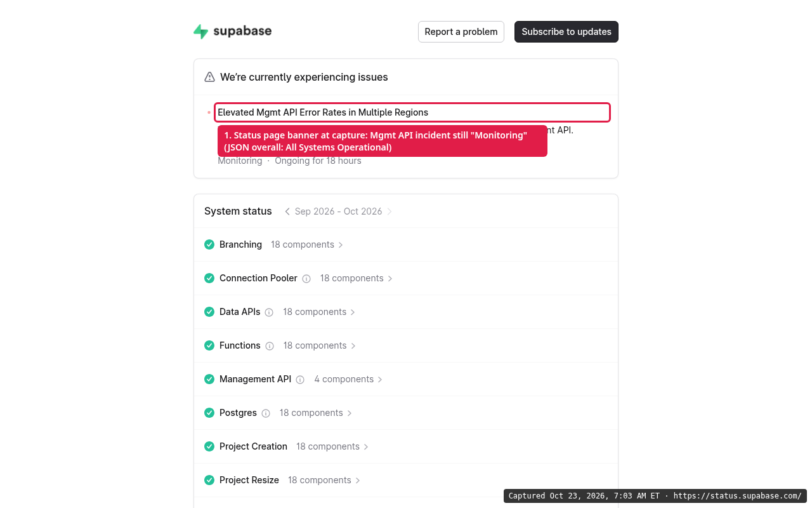Click Report a problem button

pos(461,32)
